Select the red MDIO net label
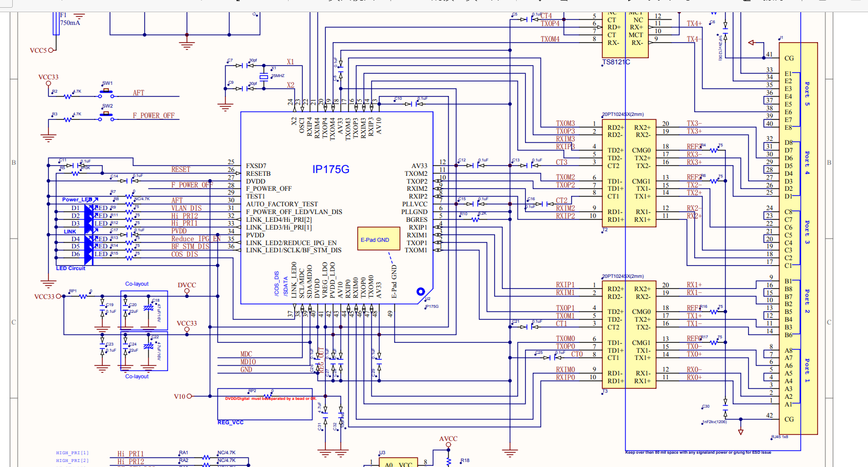Screen dimensions: 868x467 point(248,362)
